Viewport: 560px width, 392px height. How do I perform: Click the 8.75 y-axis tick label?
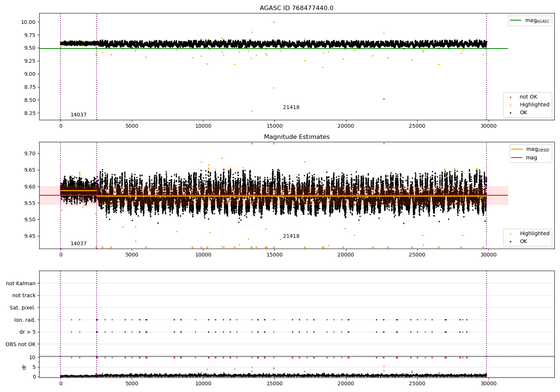click(29, 87)
